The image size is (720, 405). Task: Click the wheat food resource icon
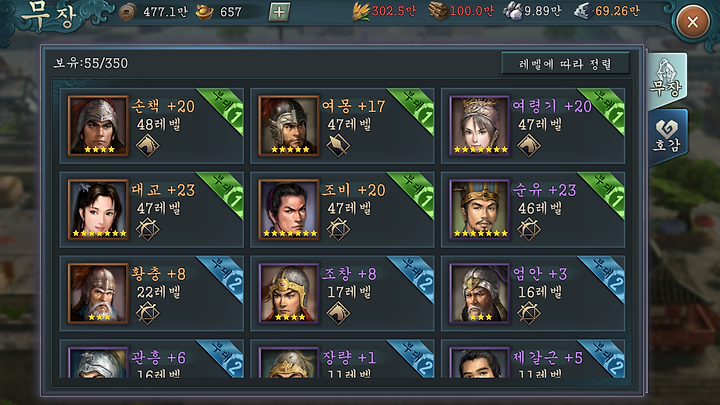(361, 11)
